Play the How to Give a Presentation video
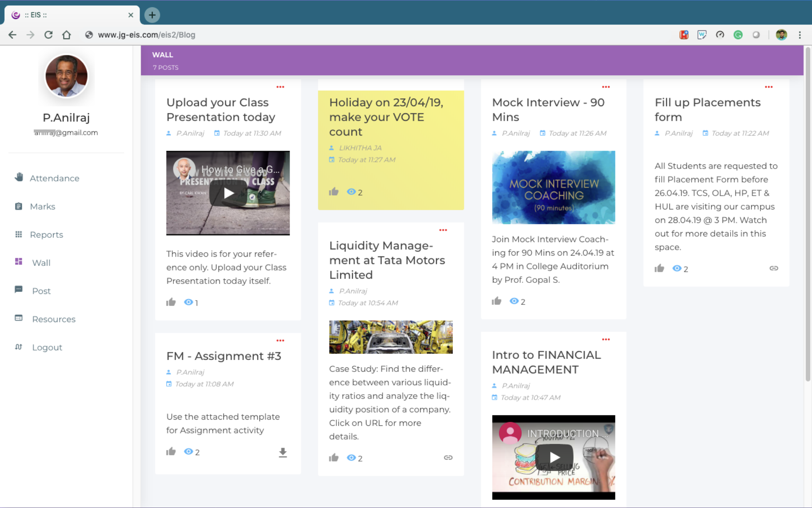 click(x=228, y=193)
